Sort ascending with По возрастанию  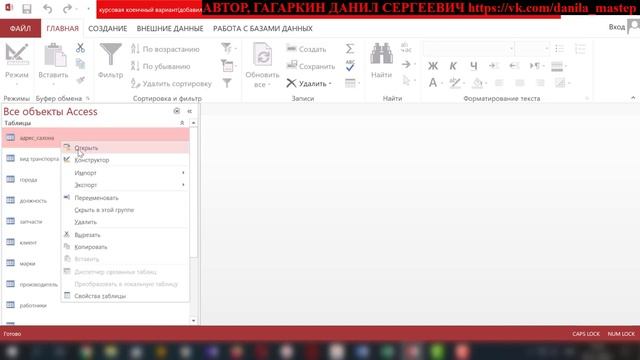[165, 49]
